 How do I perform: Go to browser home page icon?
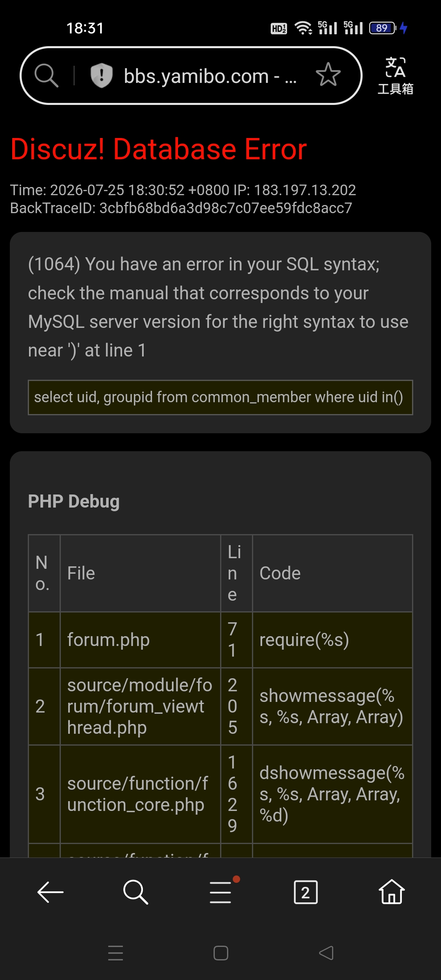(392, 892)
